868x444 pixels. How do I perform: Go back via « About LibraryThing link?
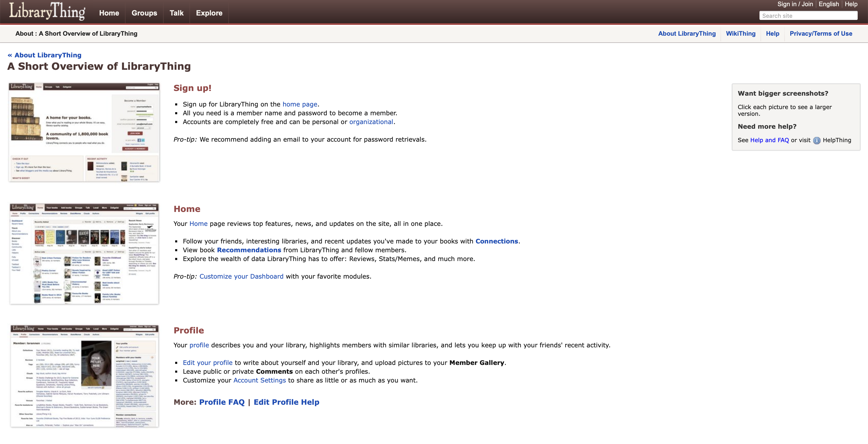[x=44, y=55]
